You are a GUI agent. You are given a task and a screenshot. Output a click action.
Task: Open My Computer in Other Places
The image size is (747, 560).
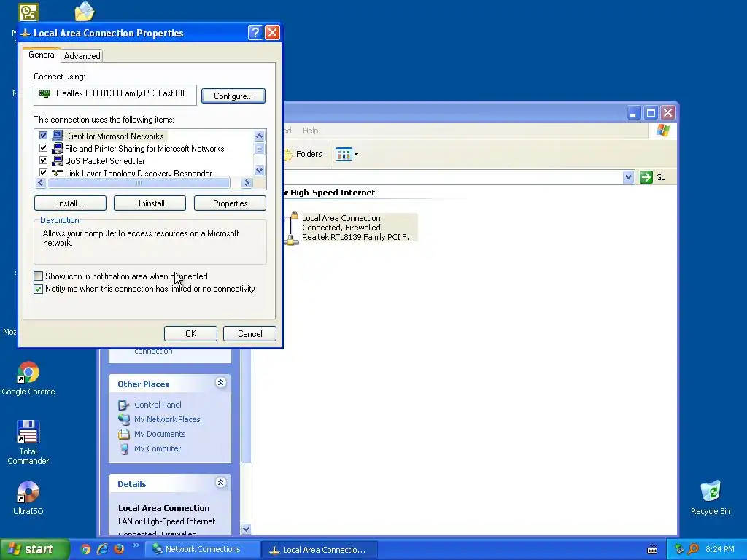124,448
